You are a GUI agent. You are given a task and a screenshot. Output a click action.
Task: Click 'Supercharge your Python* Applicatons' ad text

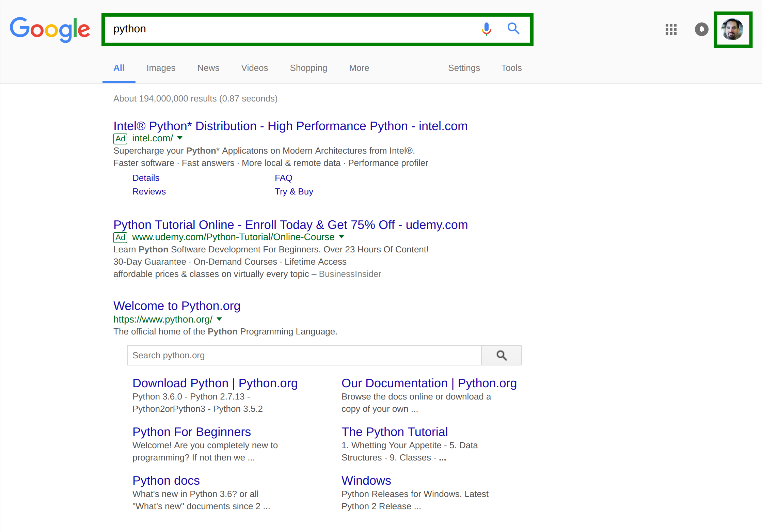[264, 151]
